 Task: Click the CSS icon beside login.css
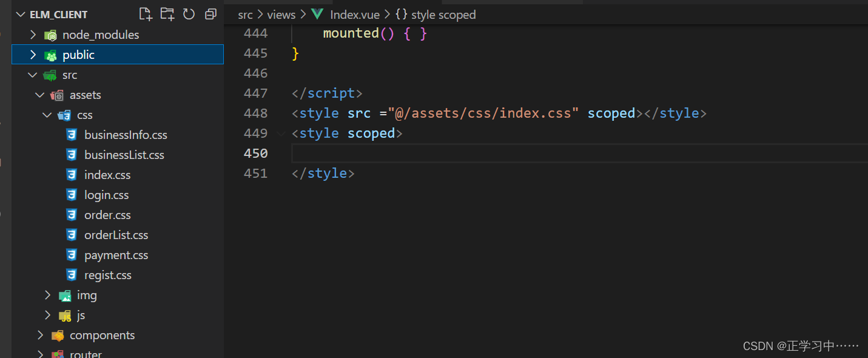[72, 195]
